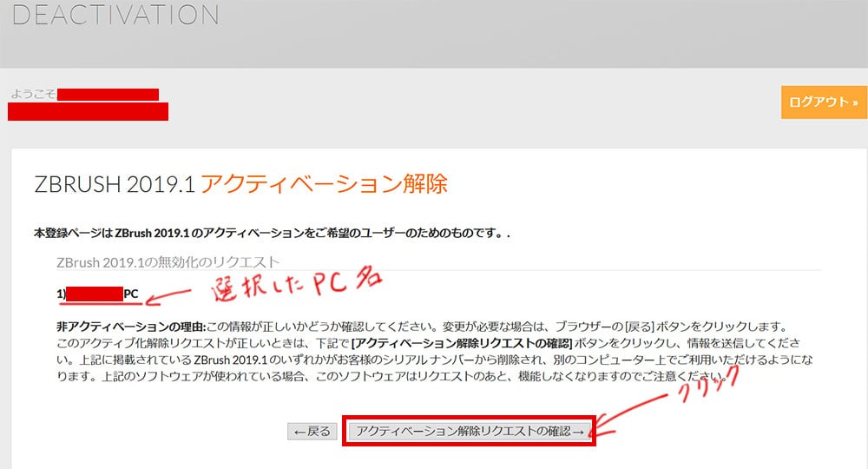Viewport: 868px width, 469px height.
Task: Select the listed PC name entry numbered 1)
Action: pos(97,294)
